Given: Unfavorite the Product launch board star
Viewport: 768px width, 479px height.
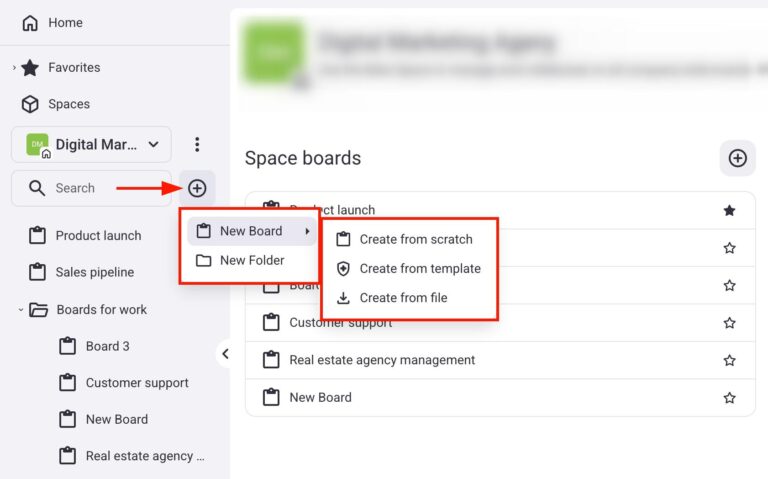Looking at the screenshot, I should pos(729,211).
